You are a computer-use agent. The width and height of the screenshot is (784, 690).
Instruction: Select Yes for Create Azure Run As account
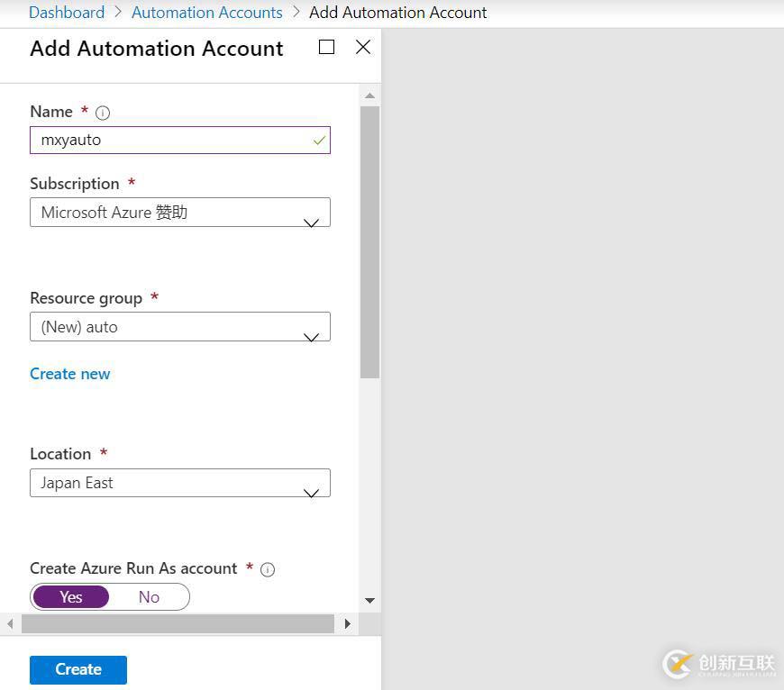pyautogui.click(x=71, y=597)
